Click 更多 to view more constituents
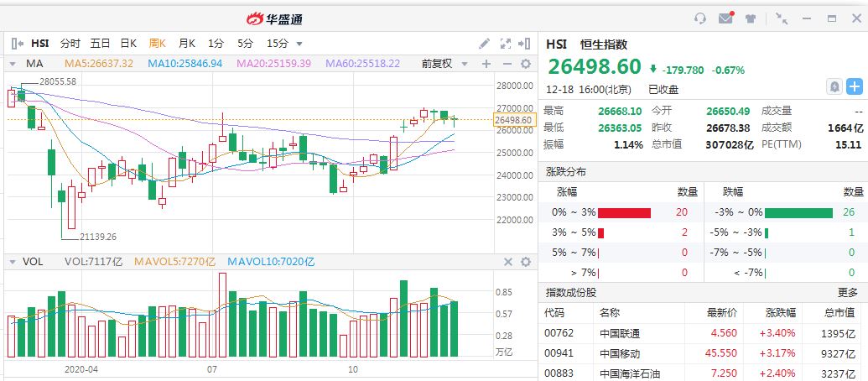The height and width of the screenshot is (381, 868). click(x=847, y=292)
